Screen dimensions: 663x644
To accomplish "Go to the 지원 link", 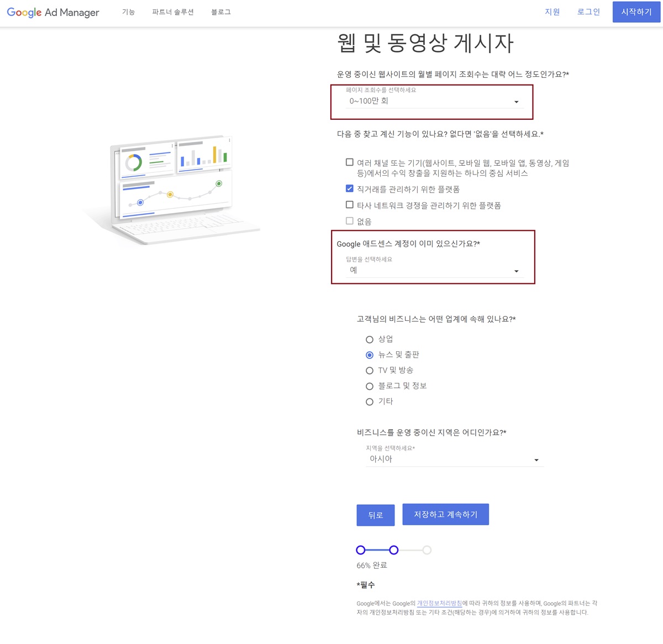I will coord(552,12).
